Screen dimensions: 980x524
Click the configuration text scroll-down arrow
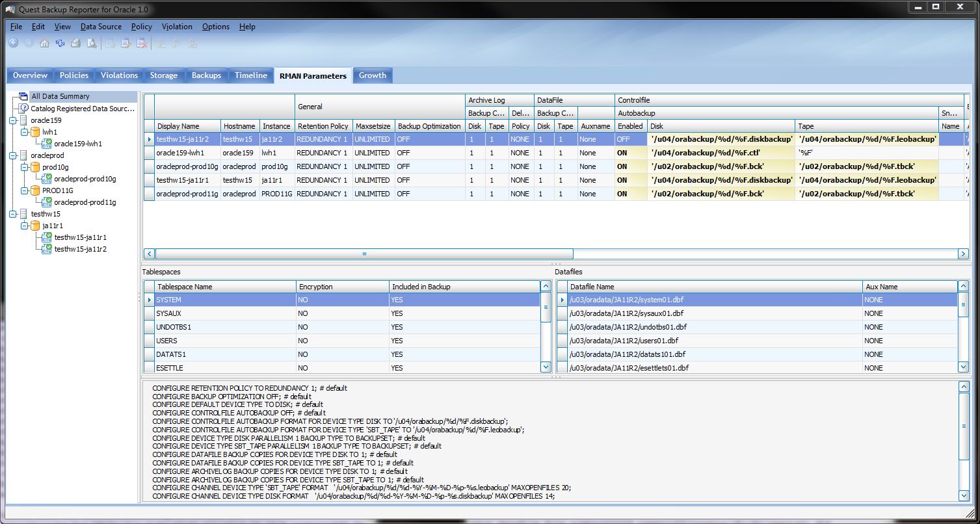pos(963,496)
